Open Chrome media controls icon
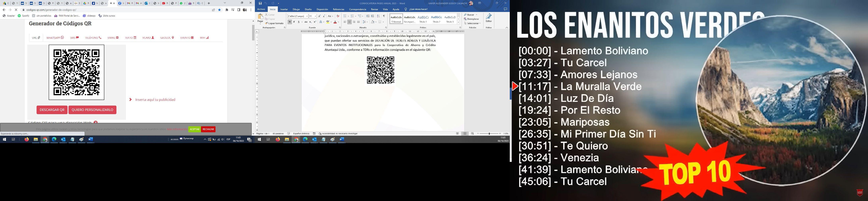This screenshot has height=201, width=868. coord(233,10)
